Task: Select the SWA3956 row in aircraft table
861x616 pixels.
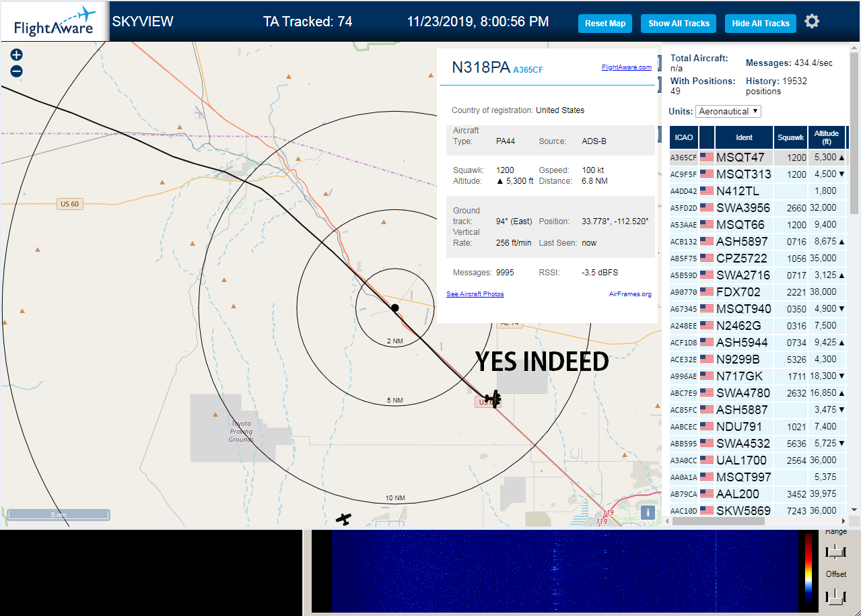Action: [757, 207]
